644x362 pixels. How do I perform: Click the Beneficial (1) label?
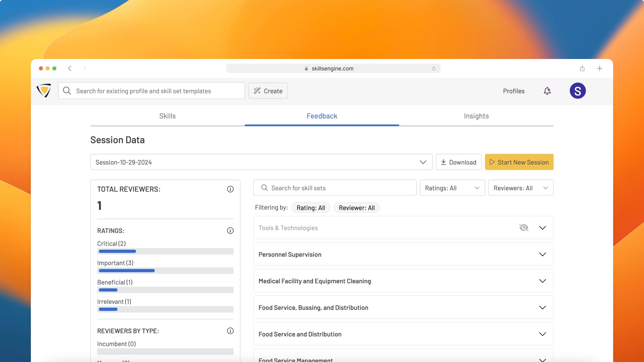(115, 282)
